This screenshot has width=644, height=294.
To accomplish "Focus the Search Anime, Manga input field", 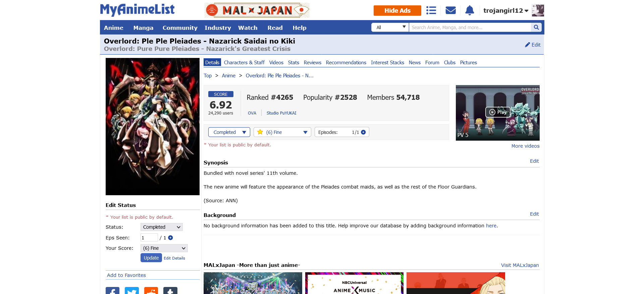I will [470, 27].
